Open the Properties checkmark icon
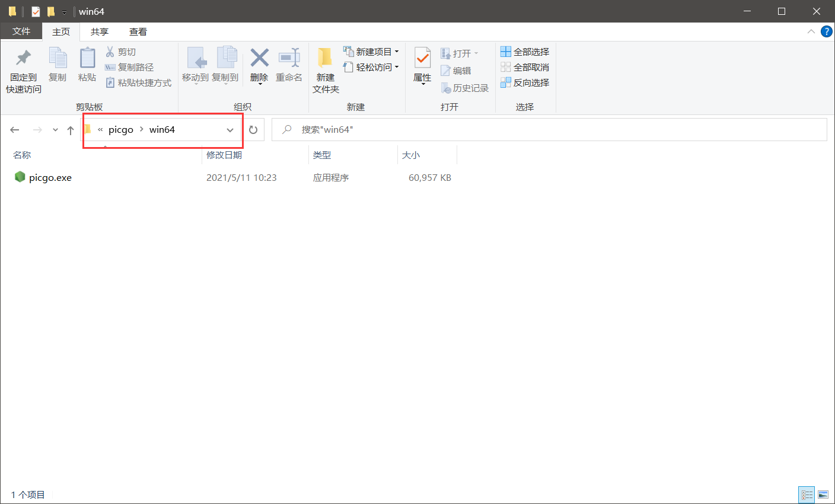Viewport: 835px width, 504px height. (422, 58)
